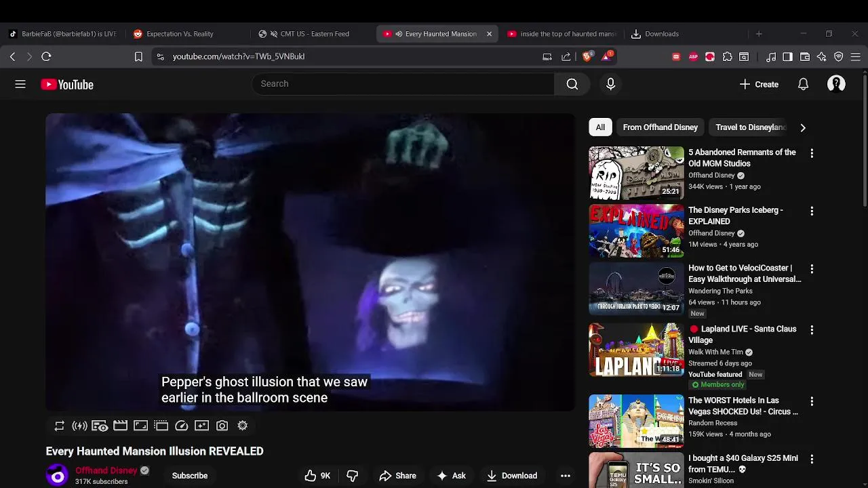Image resolution: width=868 pixels, height=488 pixels.
Task: Open options menu for Galaxy S25 Mini video
Action: click(x=812, y=460)
